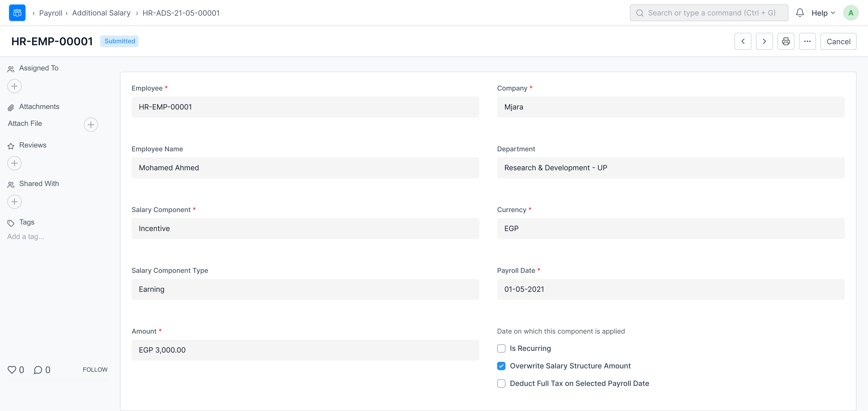Click Tags sidebar heading
This screenshot has height=411, width=868.
[27, 222]
